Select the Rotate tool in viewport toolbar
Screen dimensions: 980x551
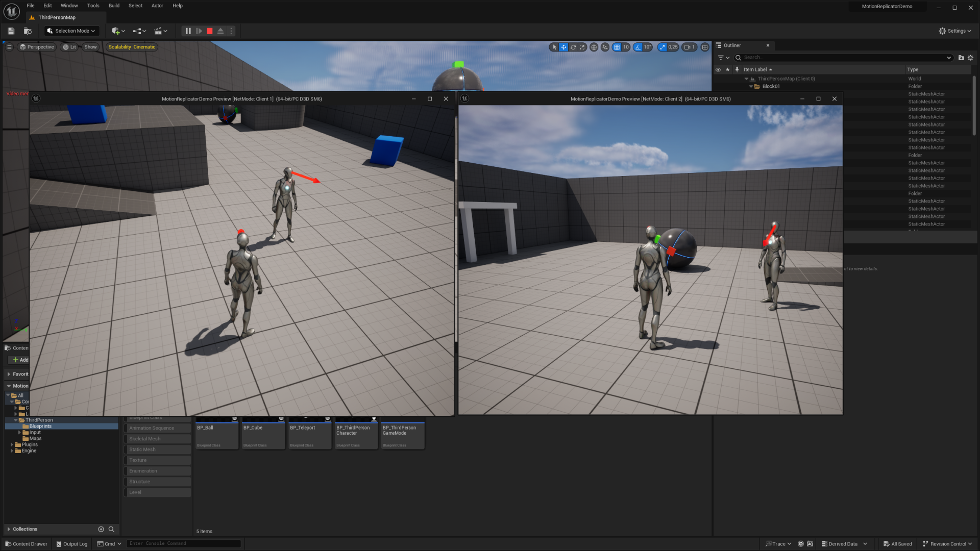click(x=574, y=47)
